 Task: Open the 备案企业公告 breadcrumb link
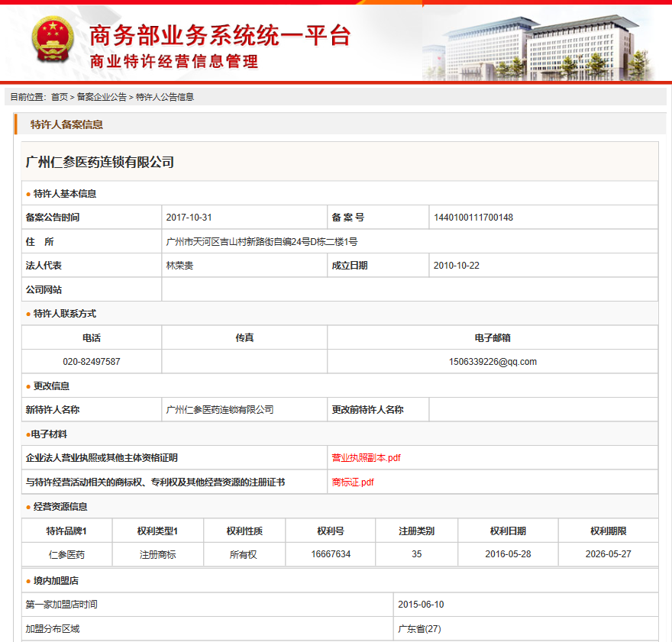click(x=102, y=97)
